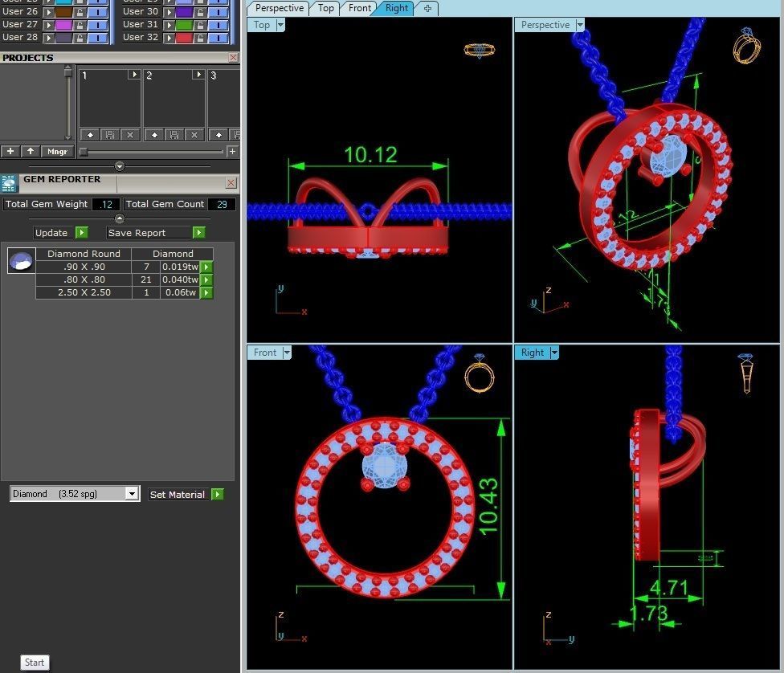Click project slot 1 load arrow icon
This screenshot has width=784, height=673.
pyautogui.click(x=90, y=134)
